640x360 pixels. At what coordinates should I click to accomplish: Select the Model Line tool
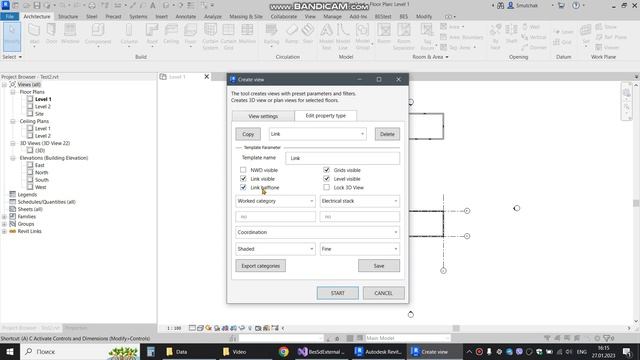[x=343, y=37]
